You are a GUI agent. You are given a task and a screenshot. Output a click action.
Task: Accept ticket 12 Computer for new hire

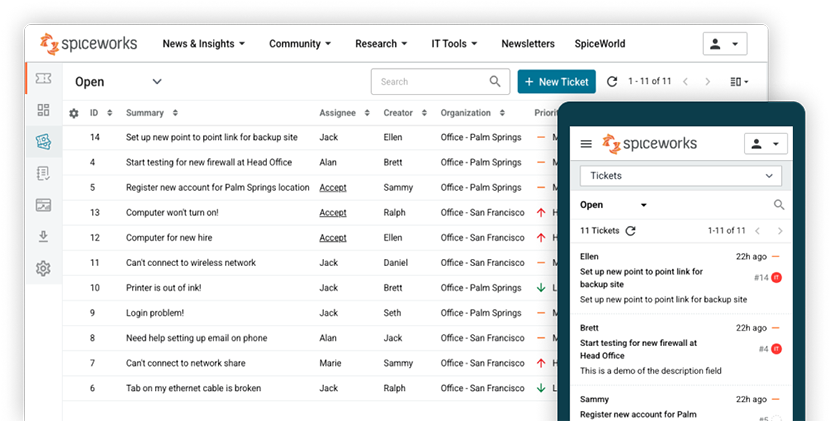tap(333, 238)
